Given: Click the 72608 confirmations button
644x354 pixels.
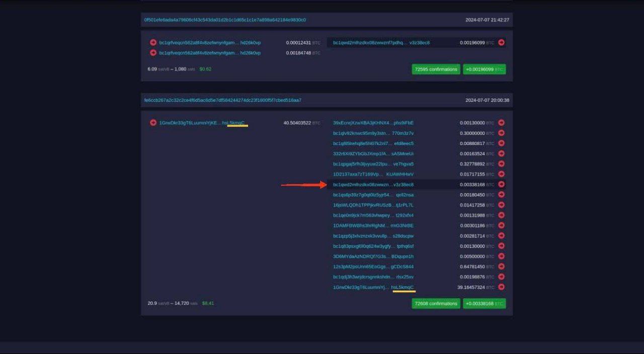Looking at the screenshot, I should 436,304.
